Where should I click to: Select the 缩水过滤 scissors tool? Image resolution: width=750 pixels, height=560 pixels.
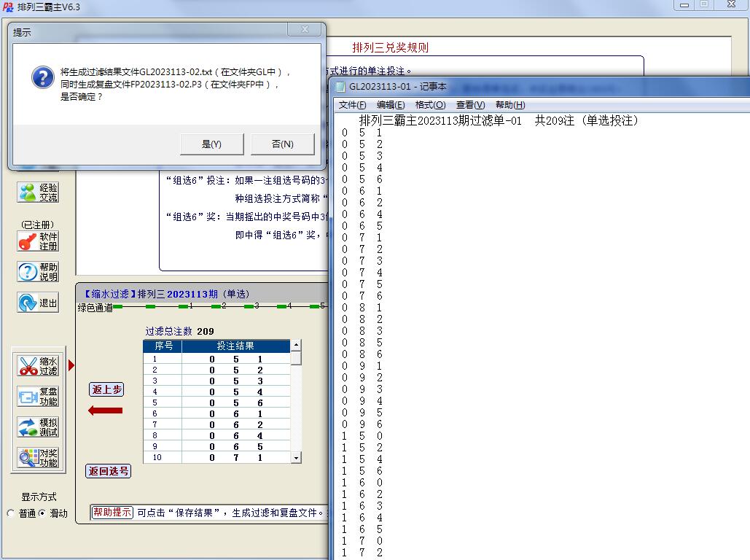[x=38, y=366]
